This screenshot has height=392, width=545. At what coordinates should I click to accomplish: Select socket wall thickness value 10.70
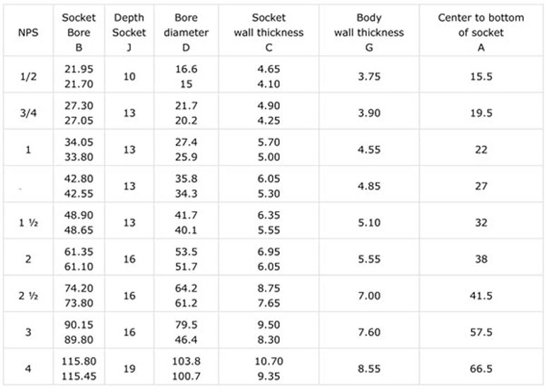[269, 361]
